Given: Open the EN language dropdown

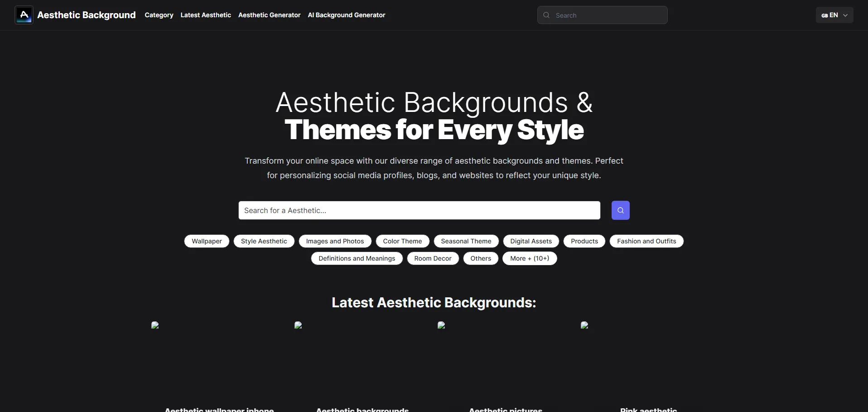Looking at the screenshot, I should (834, 15).
